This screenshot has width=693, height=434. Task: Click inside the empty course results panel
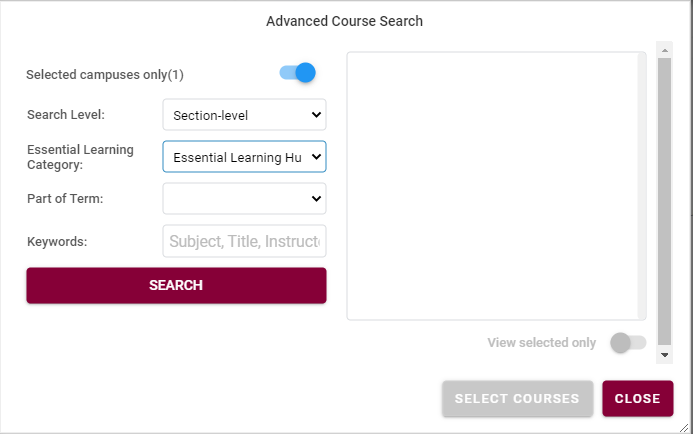click(496, 186)
